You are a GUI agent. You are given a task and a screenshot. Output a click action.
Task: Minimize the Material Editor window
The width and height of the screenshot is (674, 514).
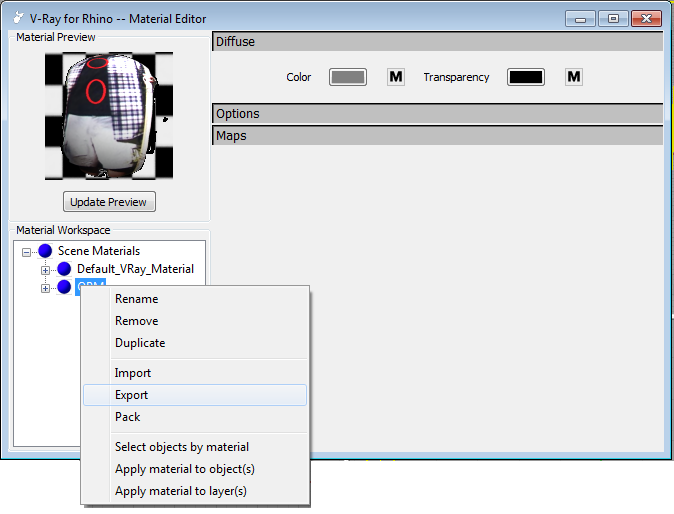point(580,19)
